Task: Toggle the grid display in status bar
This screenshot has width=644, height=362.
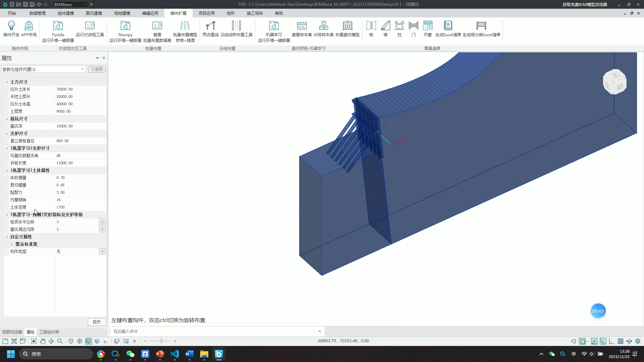Action: tap(621, 341)
